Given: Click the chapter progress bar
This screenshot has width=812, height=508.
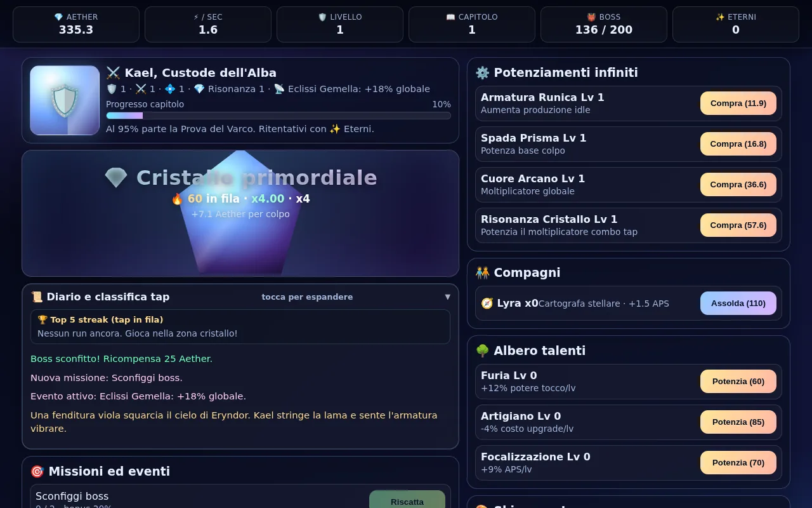Looking at the screenshot, I should 278,116.
